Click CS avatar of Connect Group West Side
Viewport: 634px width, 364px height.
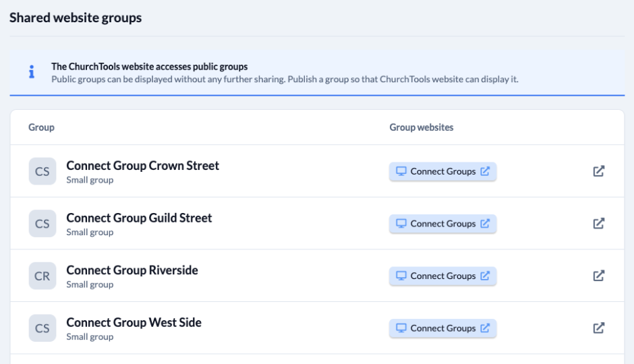tap(42, 328)
